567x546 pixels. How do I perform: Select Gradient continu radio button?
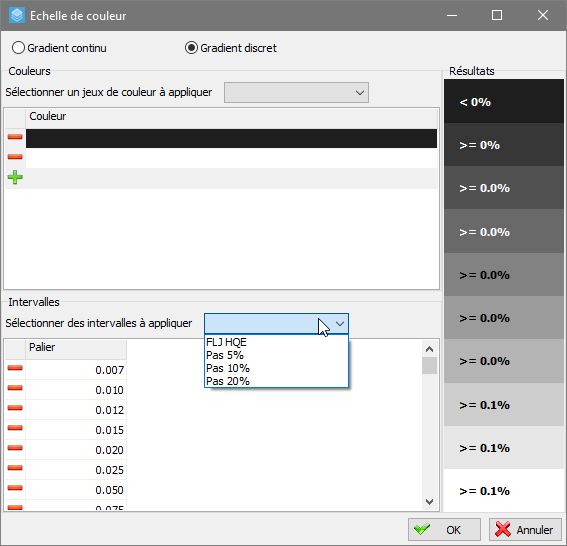[18, 48]
